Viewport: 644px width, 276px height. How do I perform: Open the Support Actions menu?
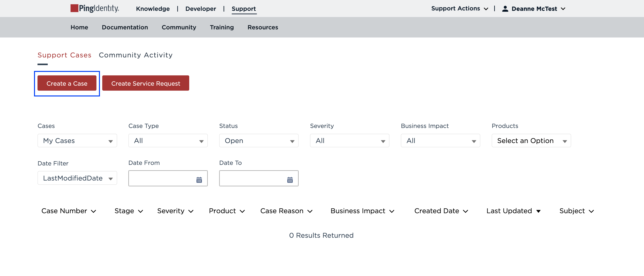point(459,8)
